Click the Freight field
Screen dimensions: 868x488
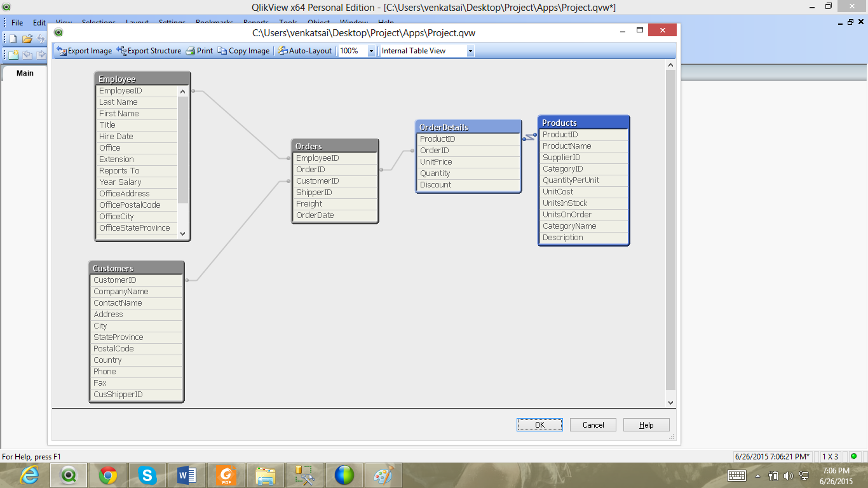click(x=335, y=204)
